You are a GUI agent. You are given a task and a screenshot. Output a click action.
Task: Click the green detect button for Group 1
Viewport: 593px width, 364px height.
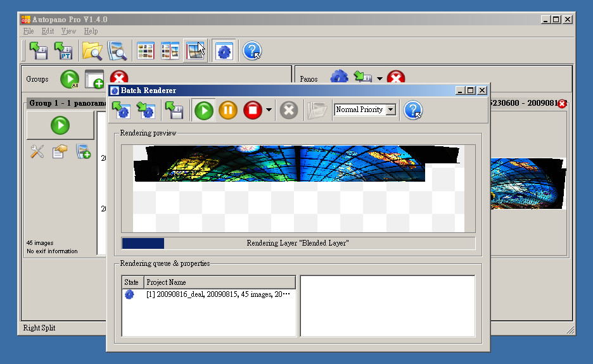pyautogui.click(x=60, y=125)
